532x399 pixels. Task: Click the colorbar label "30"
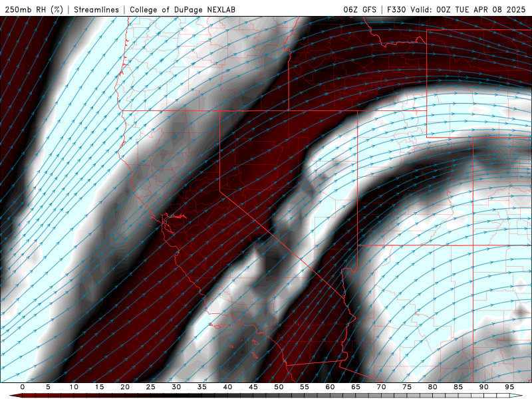click(176, 387)
